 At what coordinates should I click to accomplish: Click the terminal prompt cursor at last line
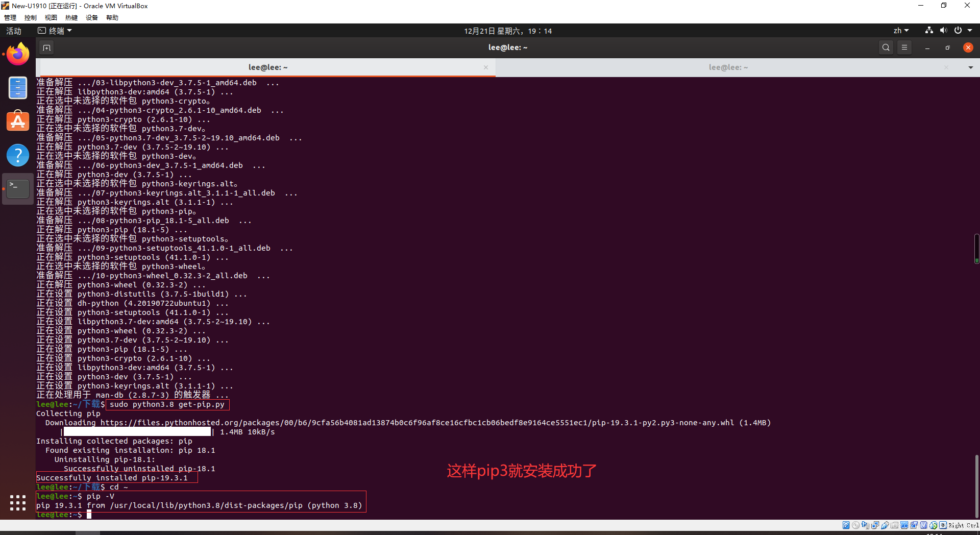point(89,515)
